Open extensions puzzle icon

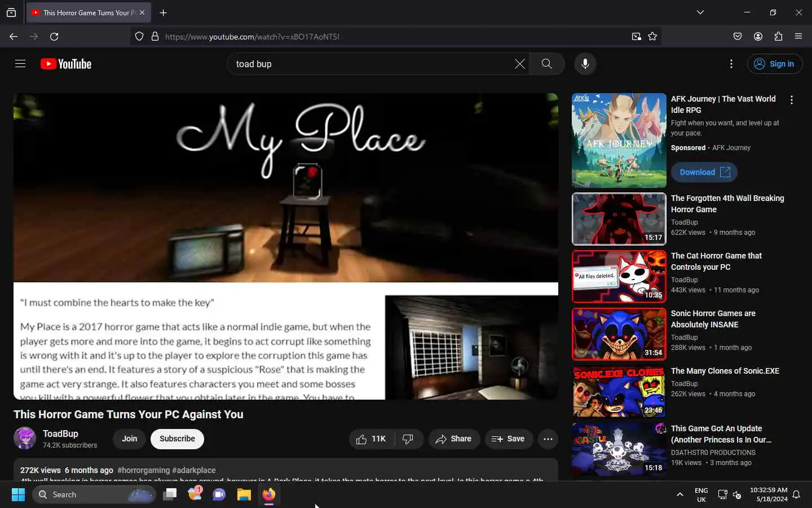point(778,37)
